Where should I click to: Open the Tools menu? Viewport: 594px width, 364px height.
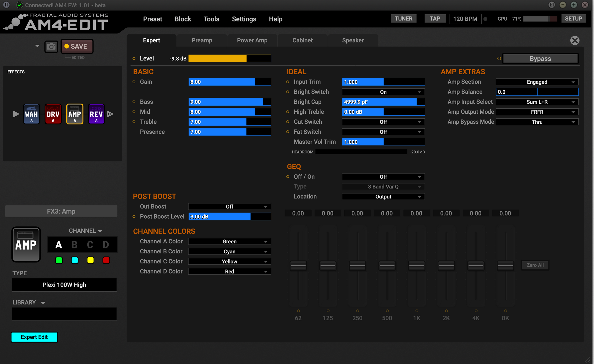tap(211, 19)
